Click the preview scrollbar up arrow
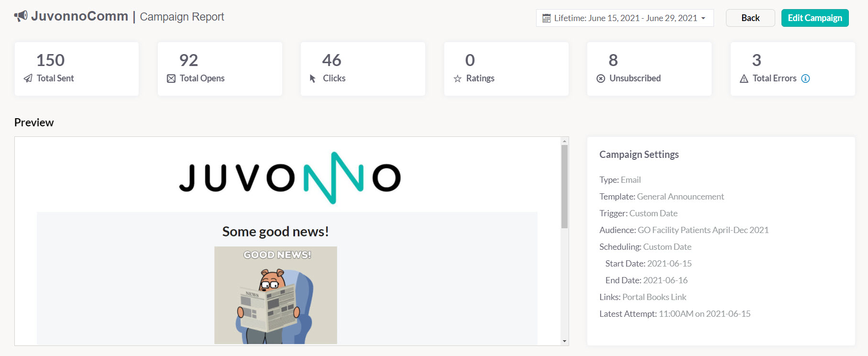 click(565, 141)
